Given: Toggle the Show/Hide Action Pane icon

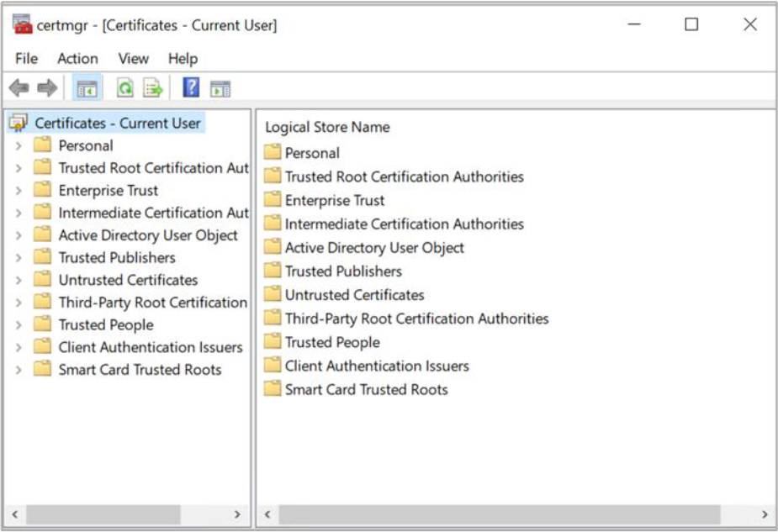Looking at the screenshot, I should (220, 88).
